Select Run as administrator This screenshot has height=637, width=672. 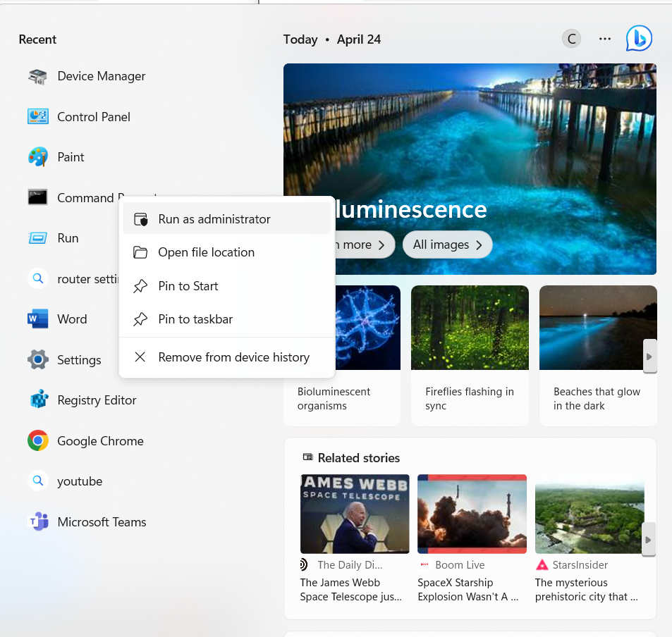click(x=214, y=219)
